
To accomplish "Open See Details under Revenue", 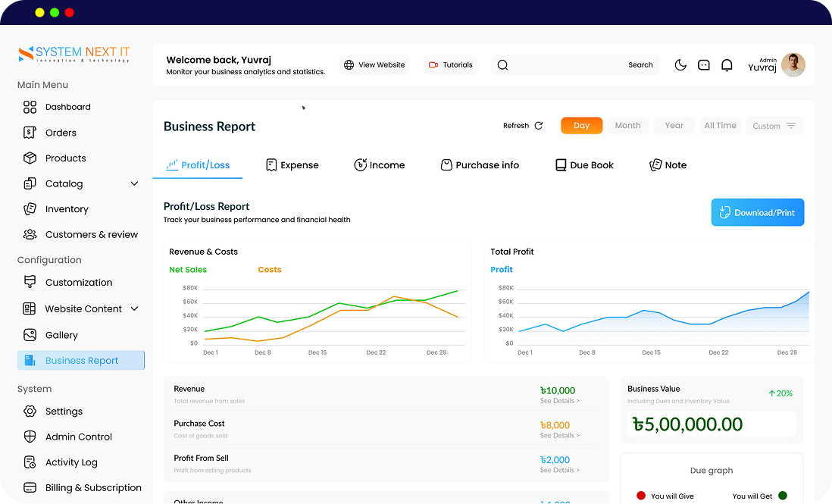I will [x=560, y=401].
